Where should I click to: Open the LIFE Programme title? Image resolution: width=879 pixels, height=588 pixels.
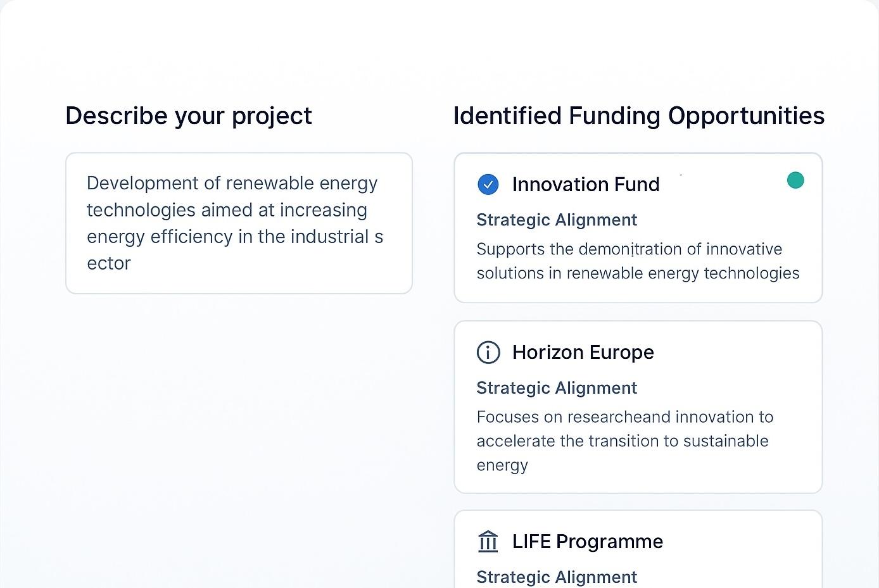pyautogui.click(x=587, y=542)
